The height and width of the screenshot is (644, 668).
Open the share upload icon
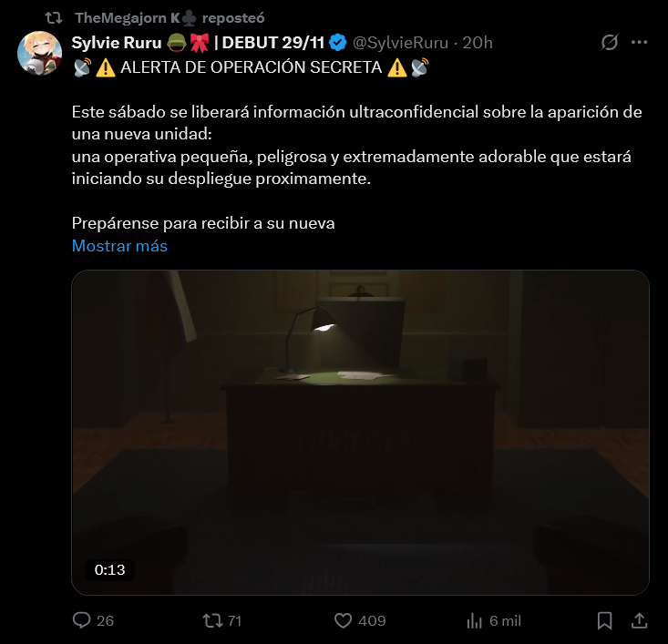coord(639,620)
